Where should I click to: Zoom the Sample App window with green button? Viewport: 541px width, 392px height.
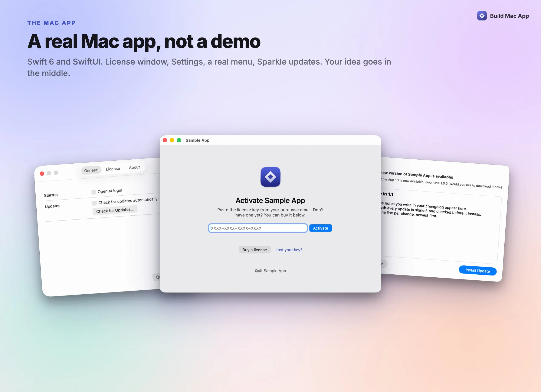(x=179, y=140)
